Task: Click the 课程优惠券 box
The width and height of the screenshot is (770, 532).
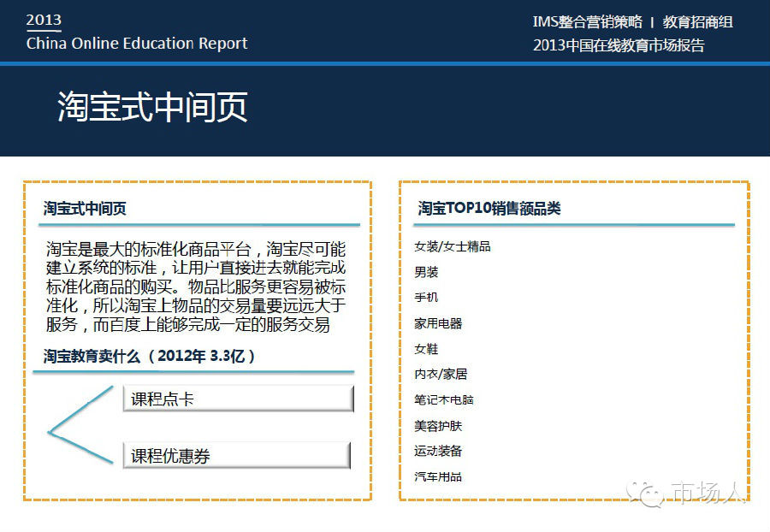Action: click(237, 455)
